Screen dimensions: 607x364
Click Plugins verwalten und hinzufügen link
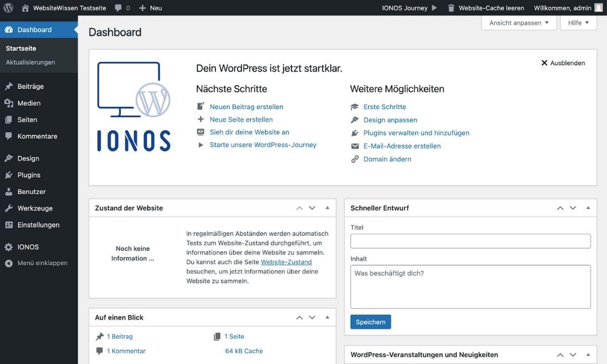click(x=416, y=133)
